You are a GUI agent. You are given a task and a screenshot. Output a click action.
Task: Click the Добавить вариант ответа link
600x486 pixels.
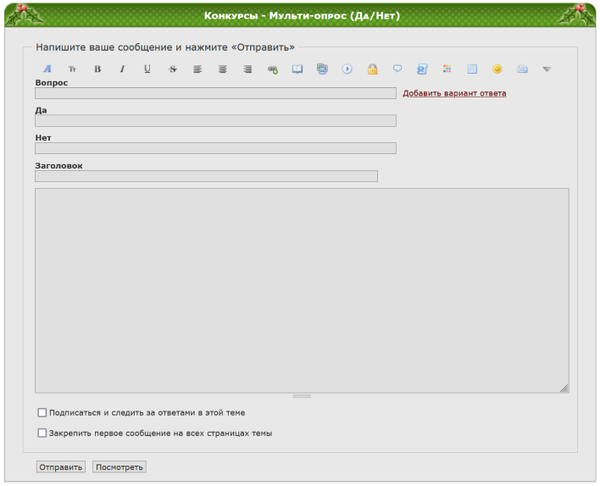454,93
